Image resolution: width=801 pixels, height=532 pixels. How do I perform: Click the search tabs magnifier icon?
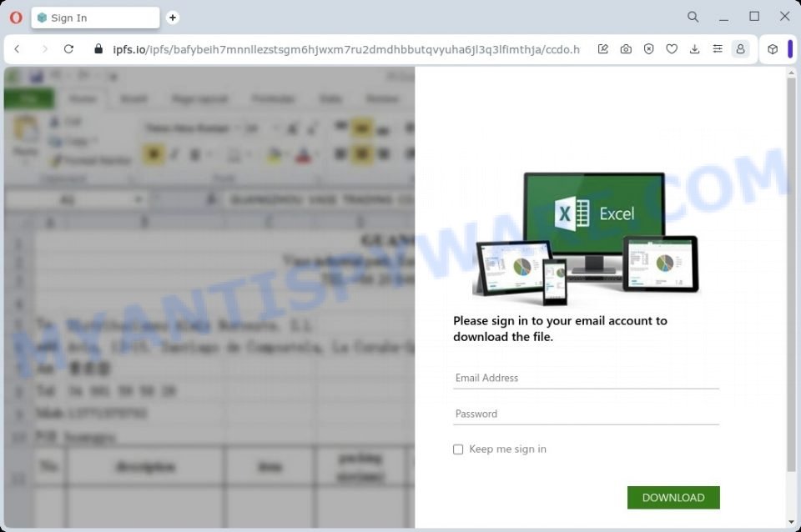tap(693, 17)
